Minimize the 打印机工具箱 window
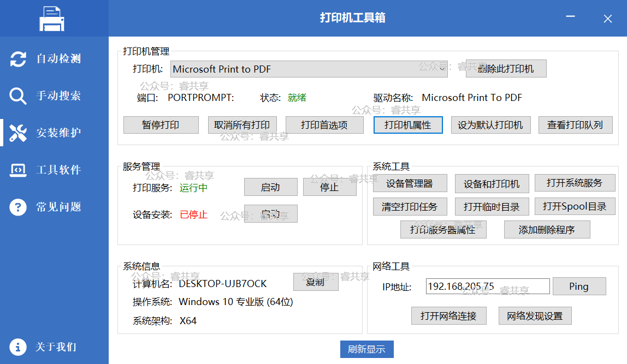This screenshot has height=364, width=627. pyautogui.click(x=571, y=18)
